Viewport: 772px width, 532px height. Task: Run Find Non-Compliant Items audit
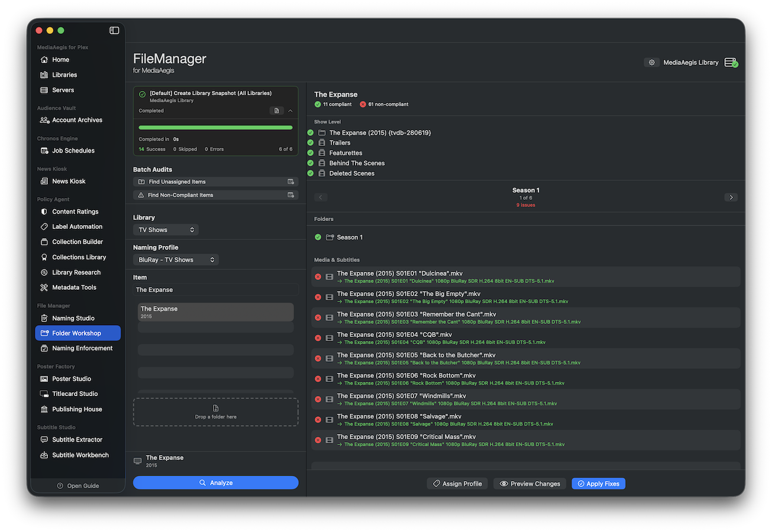(216, 195)
